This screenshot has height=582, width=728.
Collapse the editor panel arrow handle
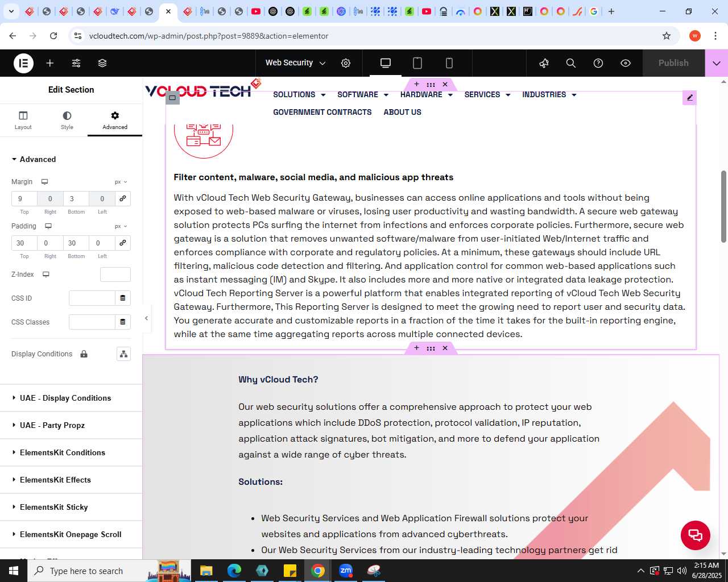click(146, 318)
